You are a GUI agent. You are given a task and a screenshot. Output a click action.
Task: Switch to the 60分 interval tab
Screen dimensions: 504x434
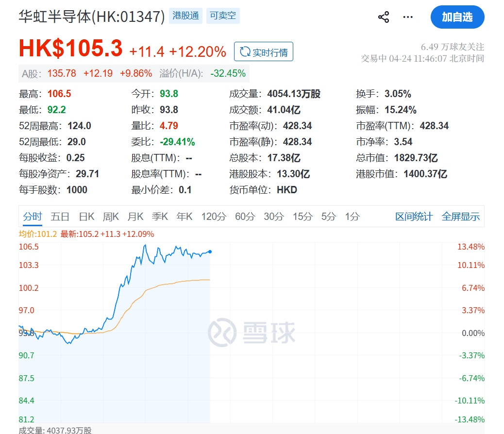[245, 217]
